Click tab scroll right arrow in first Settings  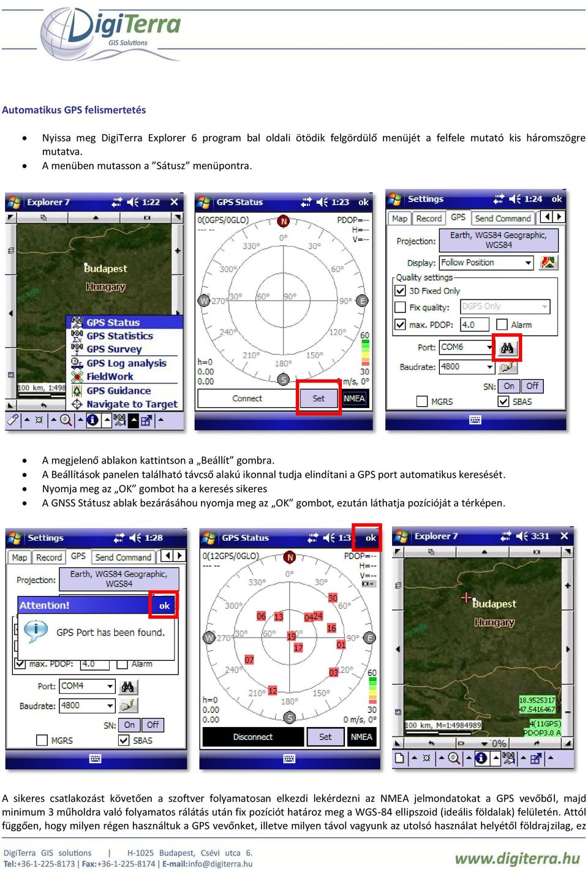(559, 217)
